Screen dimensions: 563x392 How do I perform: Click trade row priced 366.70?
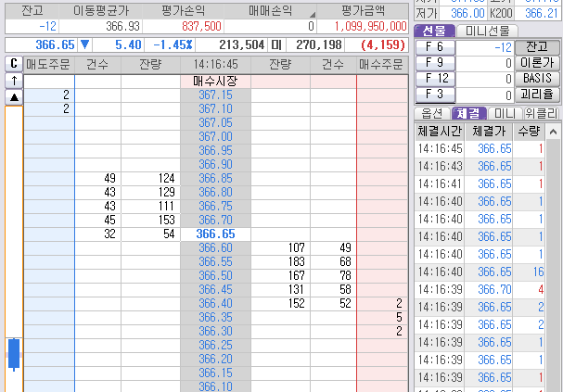pyautogui.click(x=480, y=289)
